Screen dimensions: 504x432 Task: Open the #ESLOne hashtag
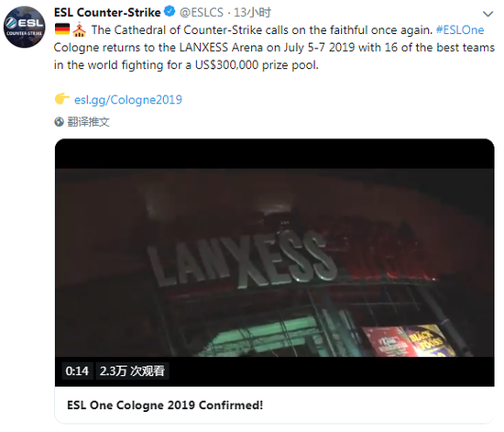click(460, 30)
